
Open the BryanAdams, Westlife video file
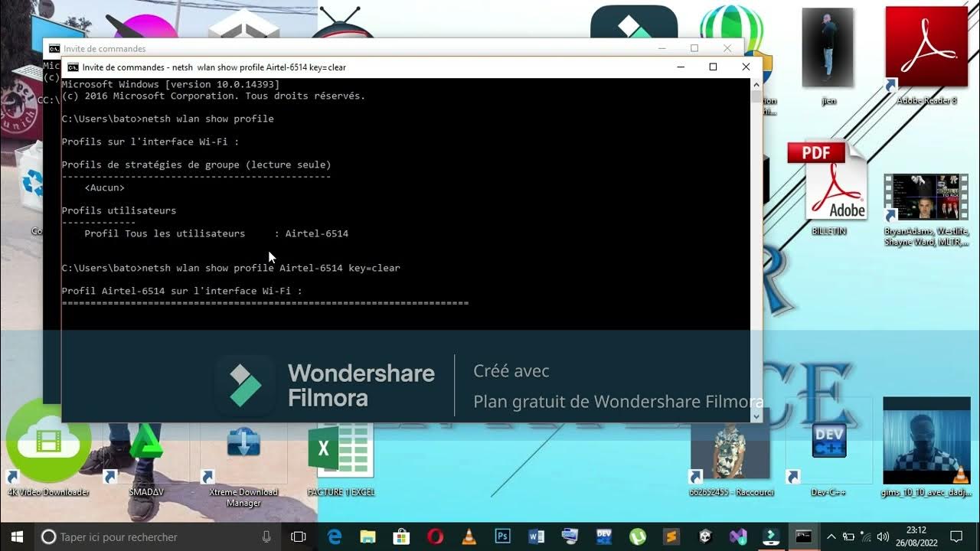[x=926, y=208]
